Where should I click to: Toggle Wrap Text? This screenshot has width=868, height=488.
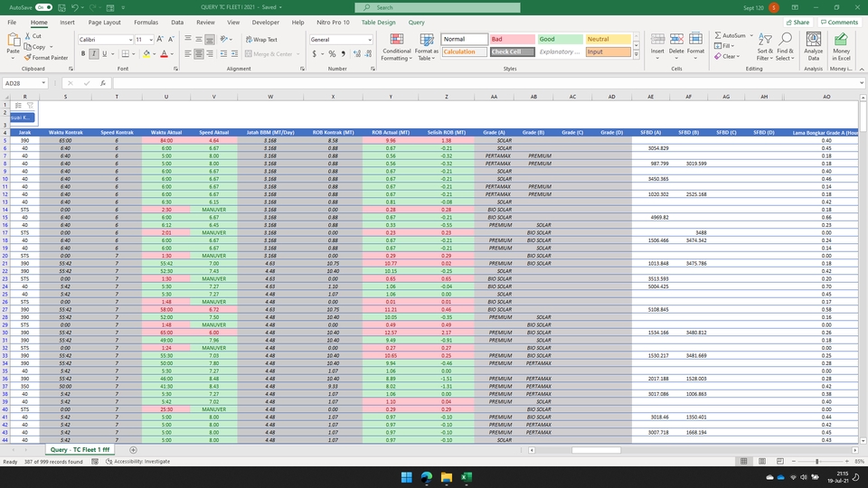262,39
